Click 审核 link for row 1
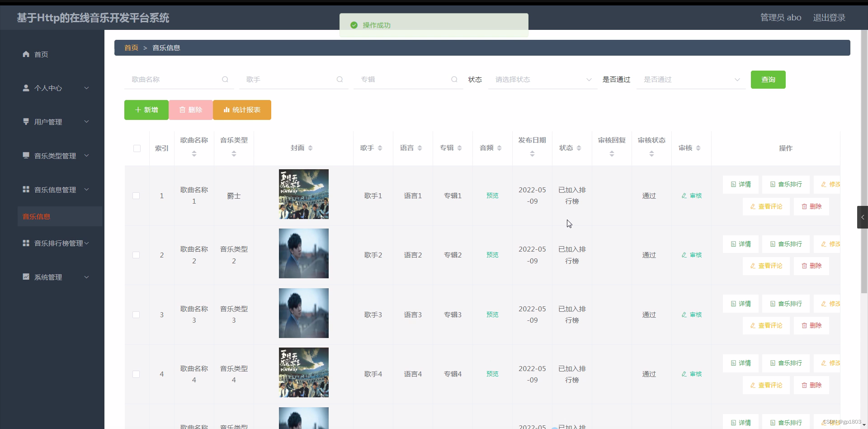This screenshot has height=429, width=868. 692,195
